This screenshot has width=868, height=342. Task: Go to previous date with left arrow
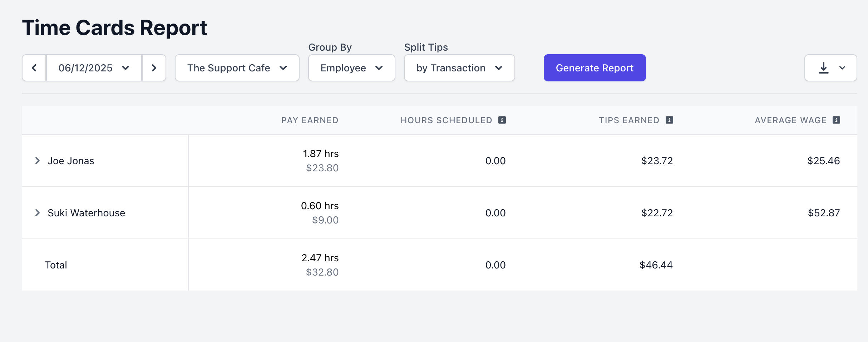tap(34, 68)
